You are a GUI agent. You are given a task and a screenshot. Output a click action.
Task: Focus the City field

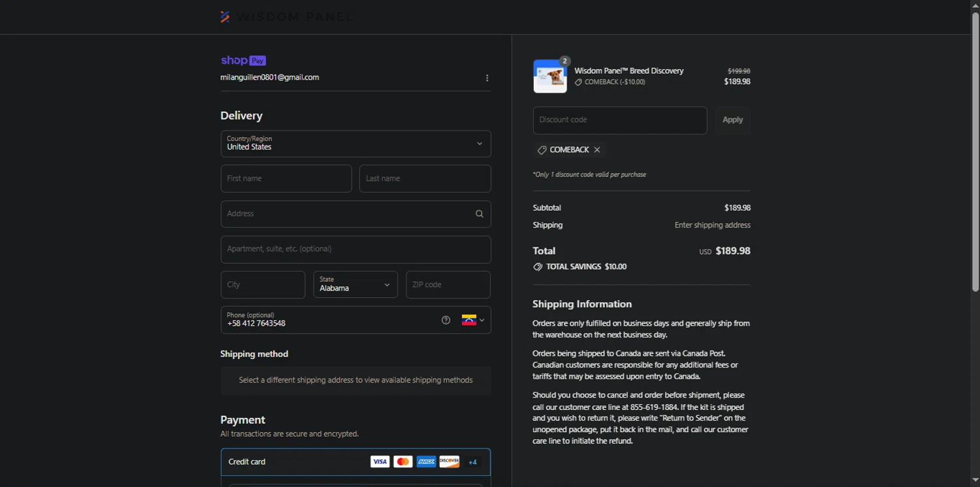point(263,285)
